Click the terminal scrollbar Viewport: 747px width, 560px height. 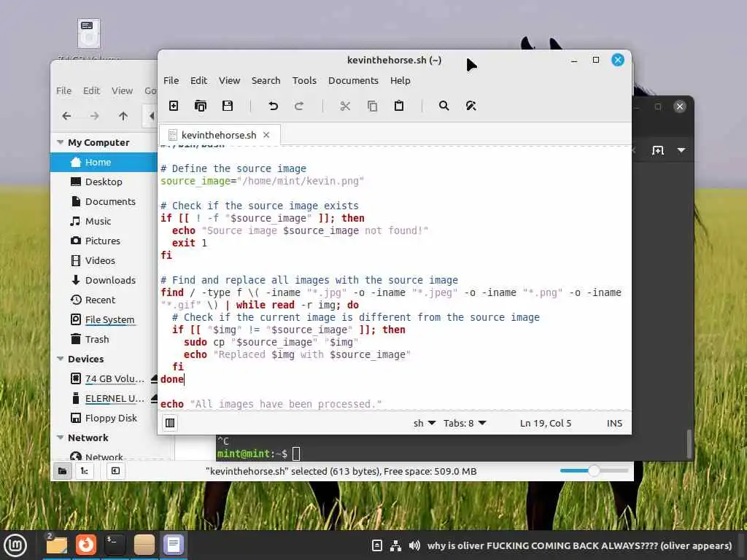coord(689,443)
